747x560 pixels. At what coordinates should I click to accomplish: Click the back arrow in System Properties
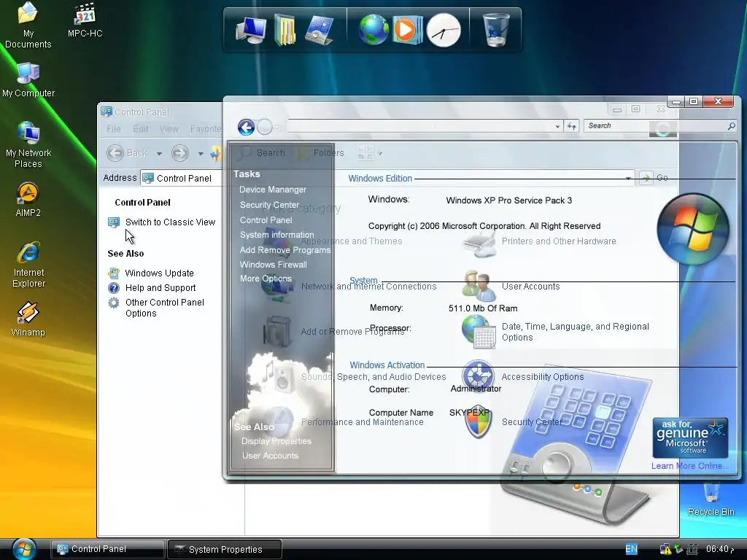tap(246, 127)
